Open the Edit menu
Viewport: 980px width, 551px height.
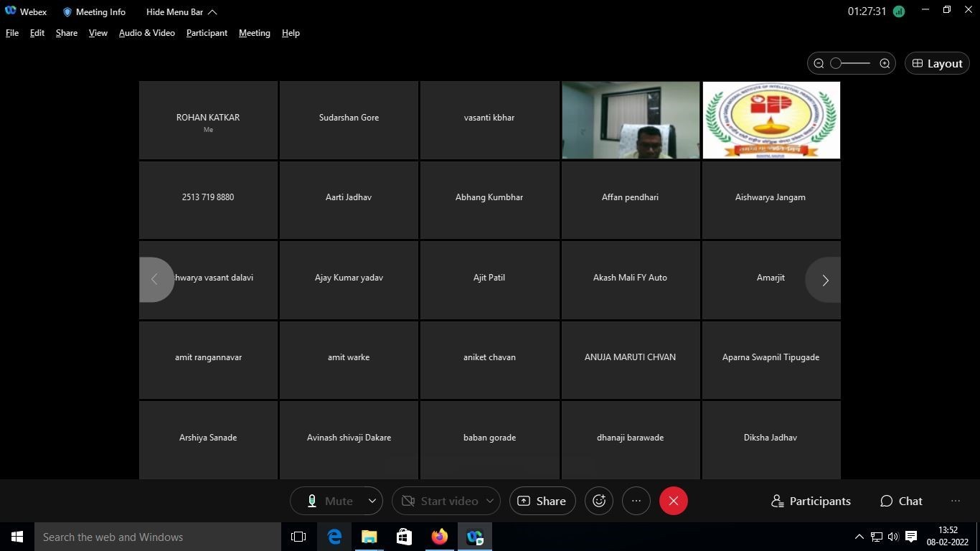pyautogui.click(x=37, y=33)
